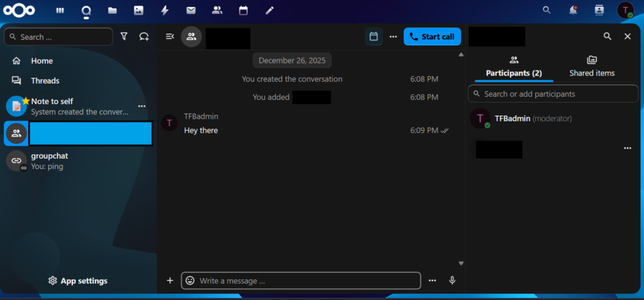Open App settings in sidebar

[78, 281]
